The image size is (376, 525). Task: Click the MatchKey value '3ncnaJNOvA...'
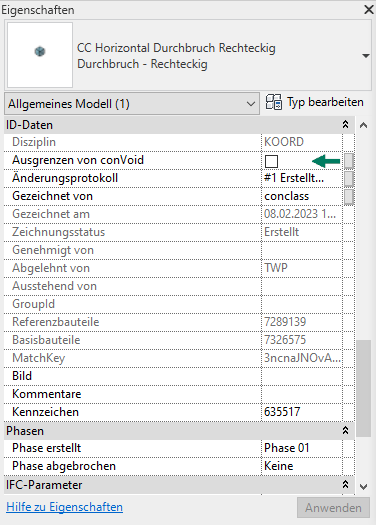(302, 358)
